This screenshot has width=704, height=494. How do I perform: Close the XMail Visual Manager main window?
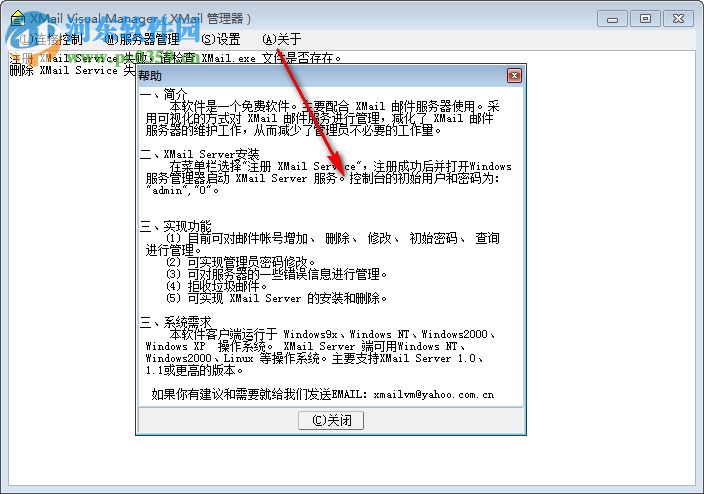678,19
